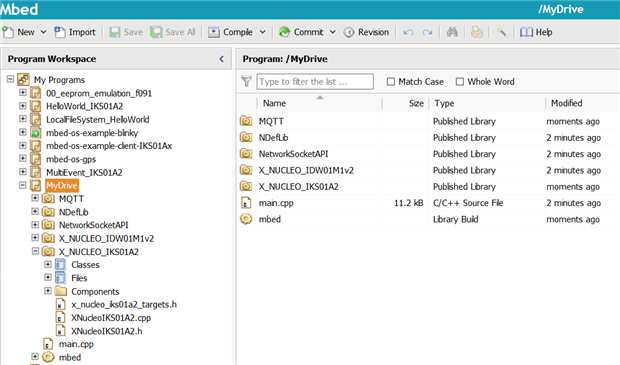Click the NetworkSocketAPI library icon in tree
Viewport: 620px width, 365px height.
point(48,225)
